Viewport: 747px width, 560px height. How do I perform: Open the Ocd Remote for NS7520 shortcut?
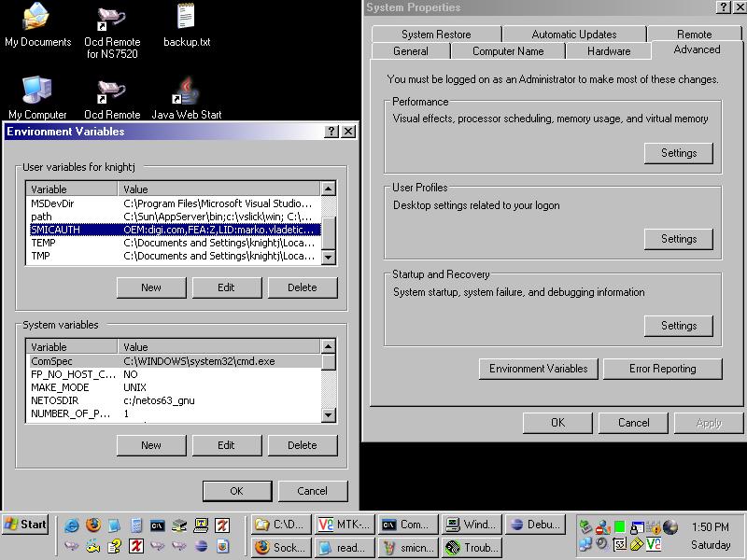112,20
